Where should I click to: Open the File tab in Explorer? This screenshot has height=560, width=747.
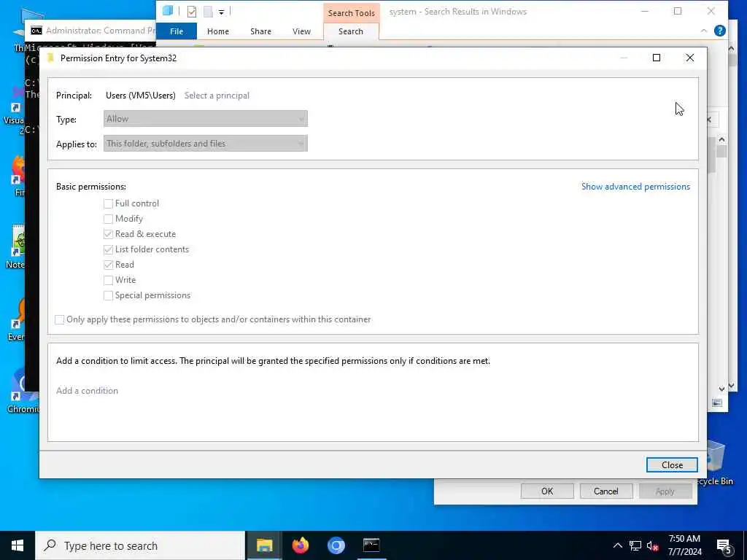pyautogui.click(x=177, y=31)
